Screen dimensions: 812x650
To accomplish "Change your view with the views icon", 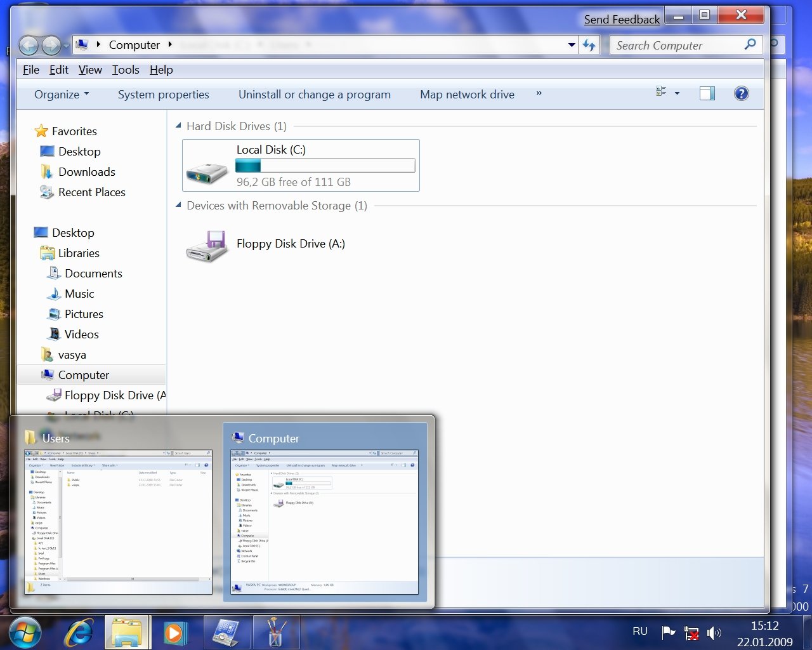I will click(661, 92).
